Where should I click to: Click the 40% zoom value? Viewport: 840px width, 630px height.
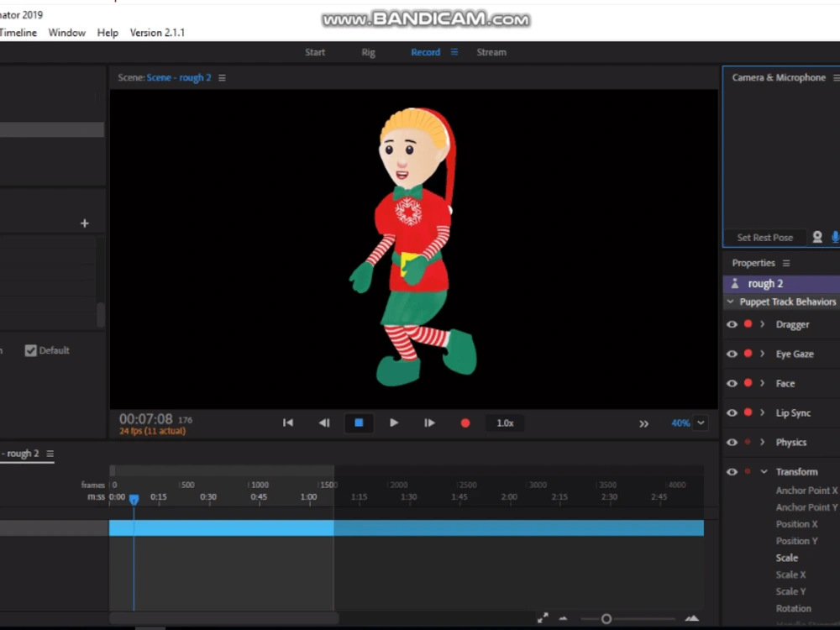(680, 423)
